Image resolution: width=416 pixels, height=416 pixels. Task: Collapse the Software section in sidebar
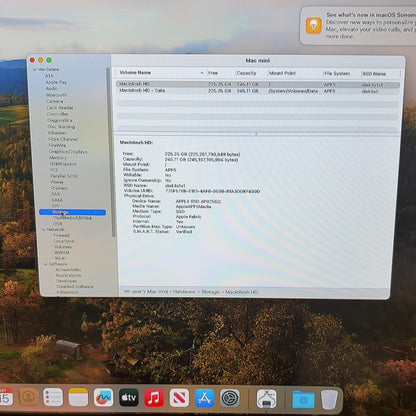pos(46,264)
